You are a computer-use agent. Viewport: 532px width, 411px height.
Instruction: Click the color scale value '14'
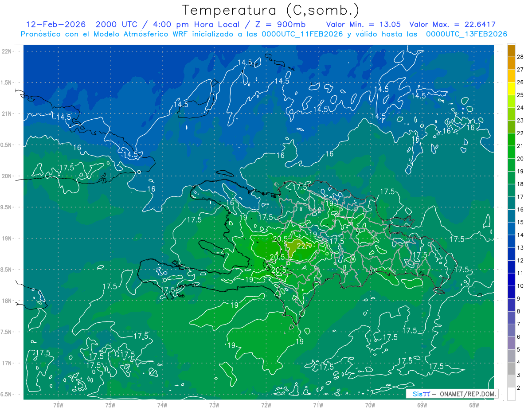[x=520, y=235]
